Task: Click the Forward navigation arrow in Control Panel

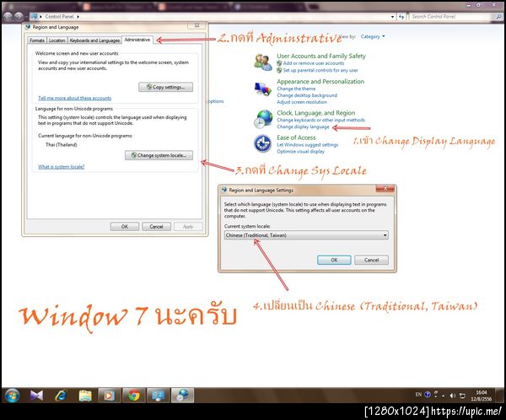Action: 19,16
